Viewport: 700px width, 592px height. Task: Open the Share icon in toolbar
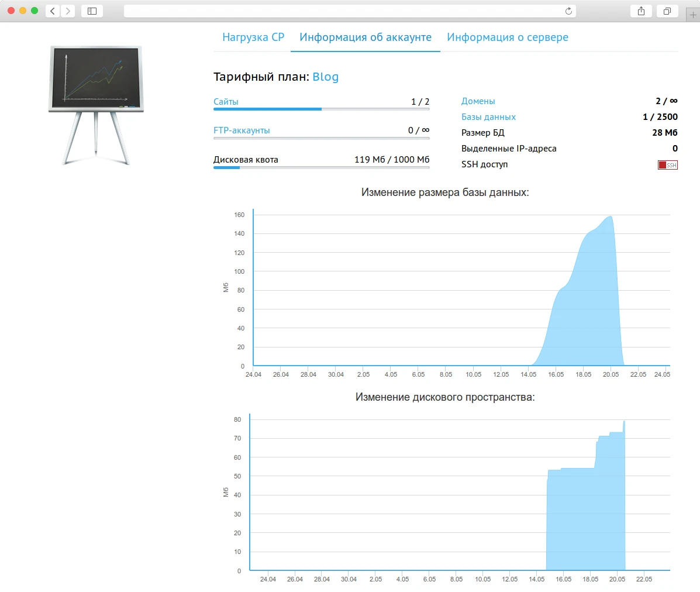642,11
